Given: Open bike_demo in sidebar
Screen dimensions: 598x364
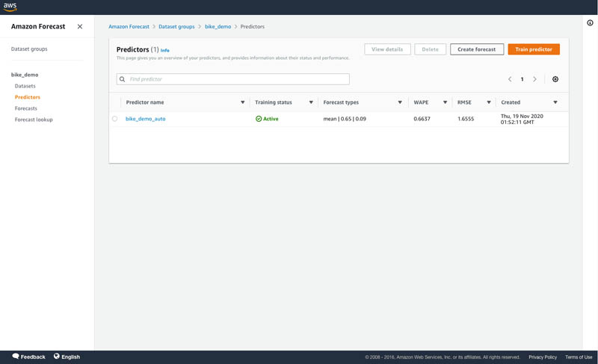Looking at the screenshot, I should click(x=25, y=75).
